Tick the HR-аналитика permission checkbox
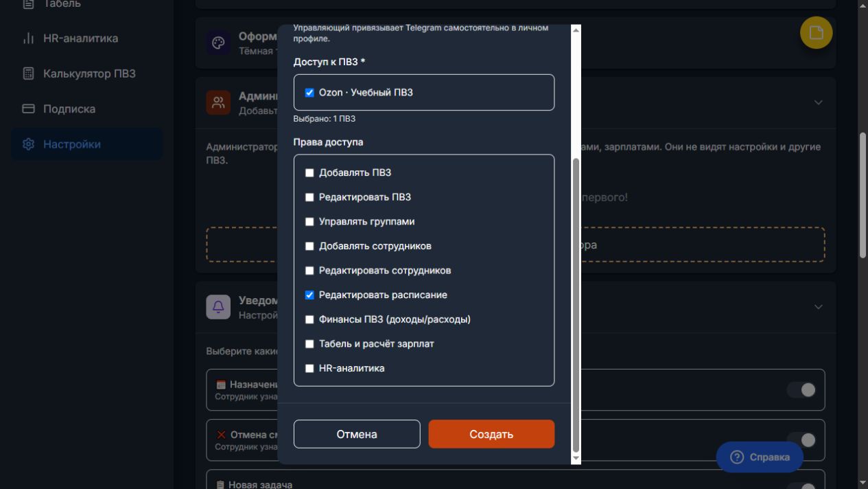 [309, 368]
